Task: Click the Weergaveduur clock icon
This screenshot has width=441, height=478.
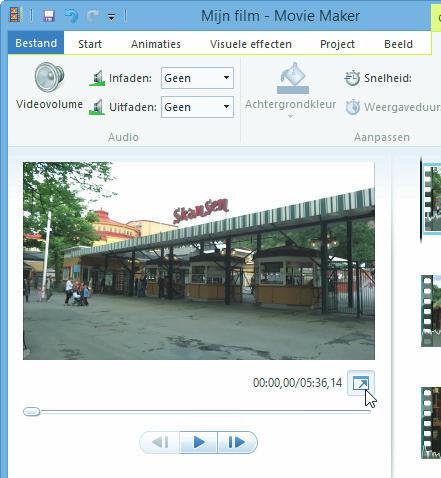Action: [353, 107]
